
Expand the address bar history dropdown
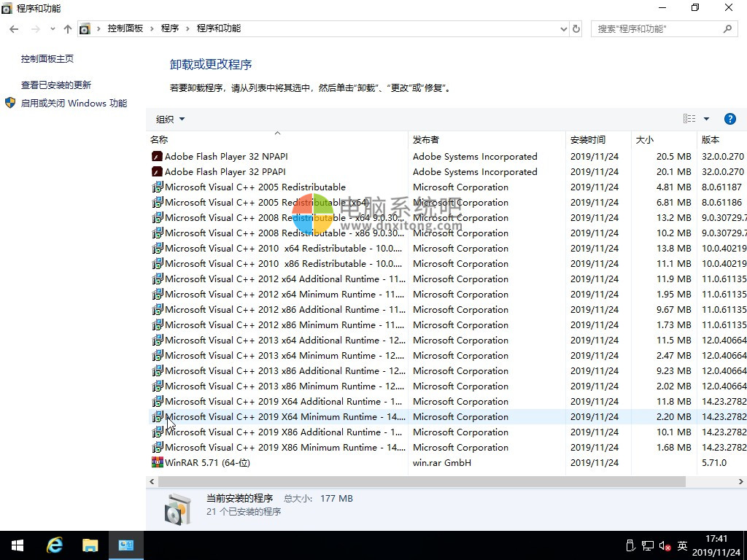click(564, 29)
